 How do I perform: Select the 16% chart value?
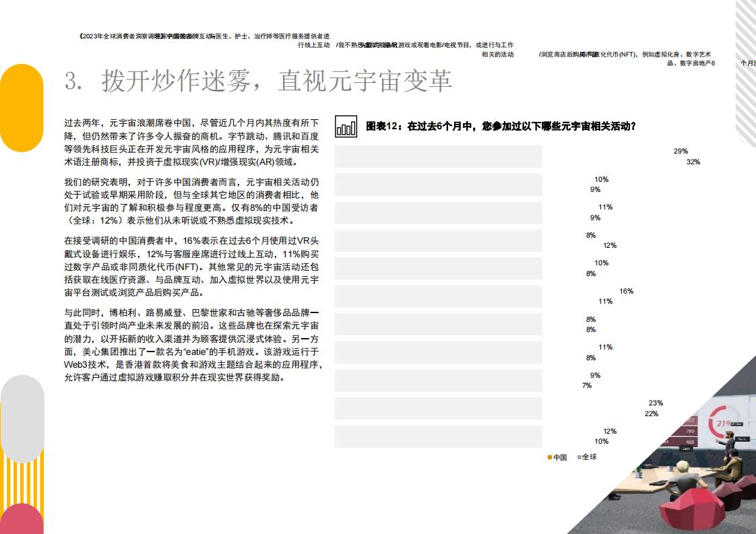tap(627, 291)
